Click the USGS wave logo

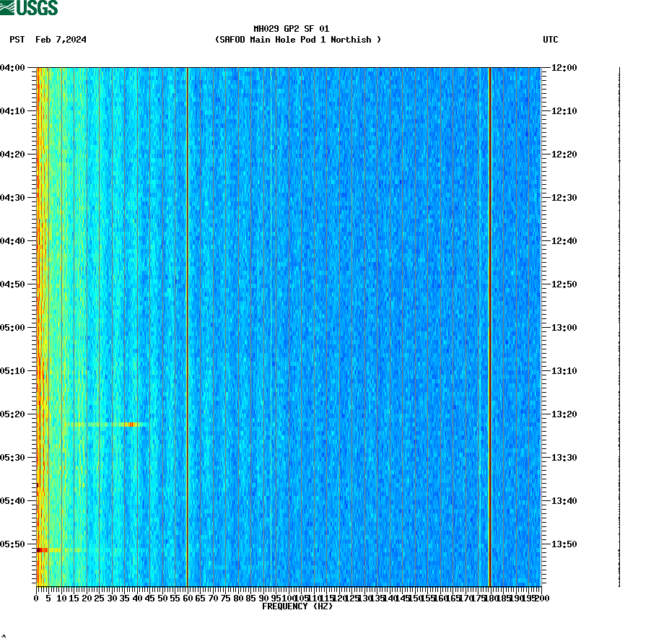click(7, 6)
